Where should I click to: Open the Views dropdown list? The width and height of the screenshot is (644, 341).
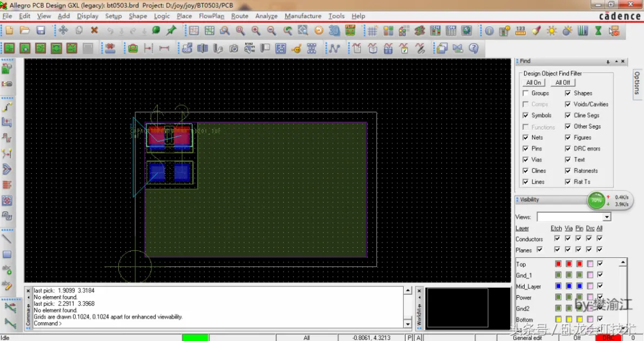click(607, 217)
